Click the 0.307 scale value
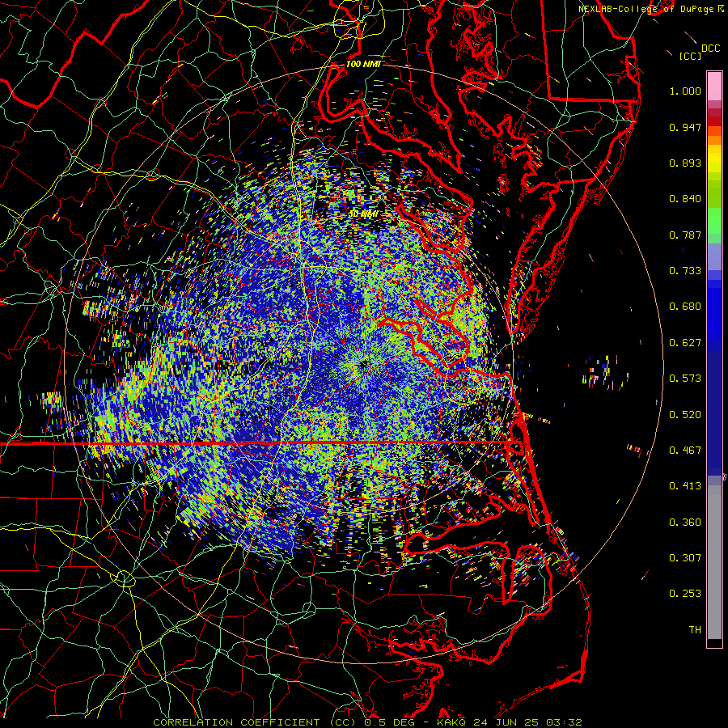The height and width of the screenshot is (728, 728). pos(685,558)
